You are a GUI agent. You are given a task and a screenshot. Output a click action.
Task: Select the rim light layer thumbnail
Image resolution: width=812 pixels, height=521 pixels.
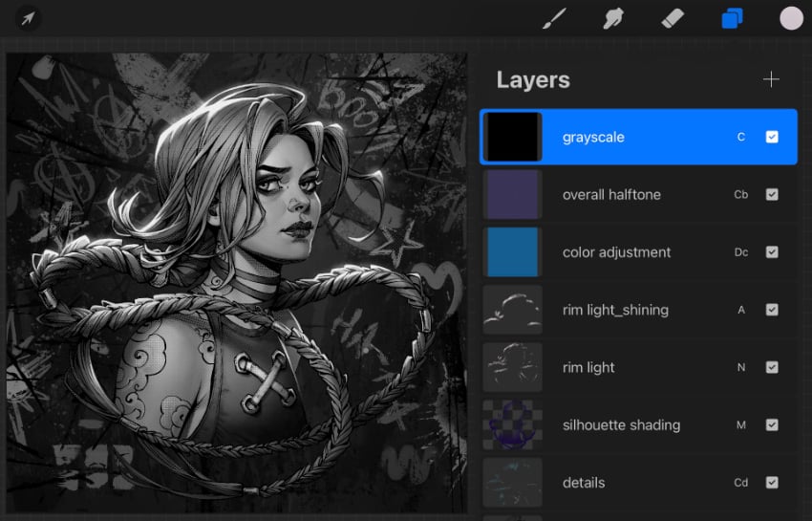513,367
